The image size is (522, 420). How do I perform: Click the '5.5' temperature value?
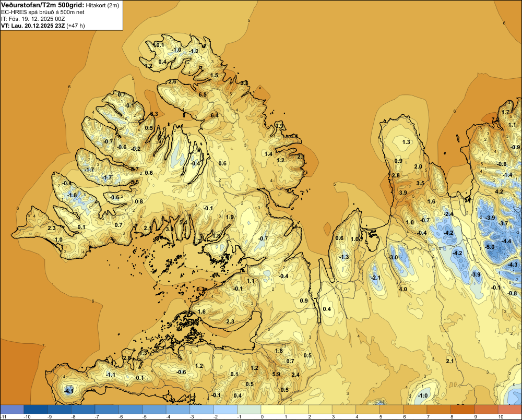tap(135, 183)
